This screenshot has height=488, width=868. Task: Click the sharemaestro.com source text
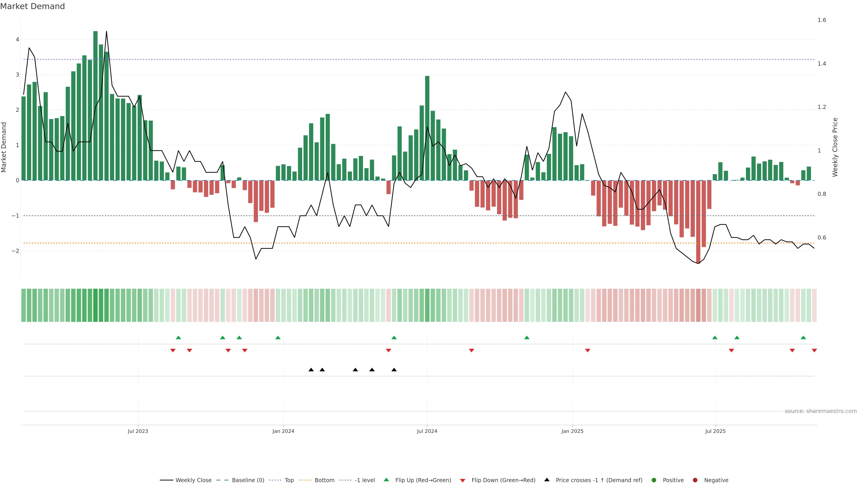point(821,411)
